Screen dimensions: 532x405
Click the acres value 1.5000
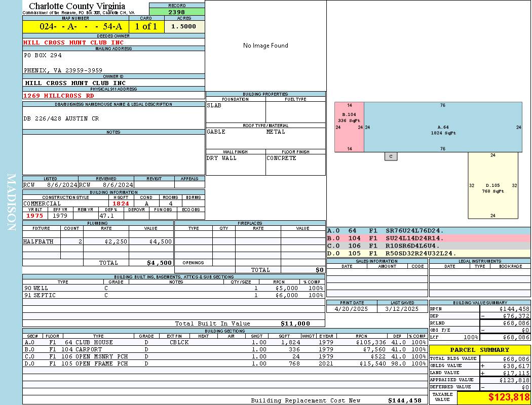[183, 26]
